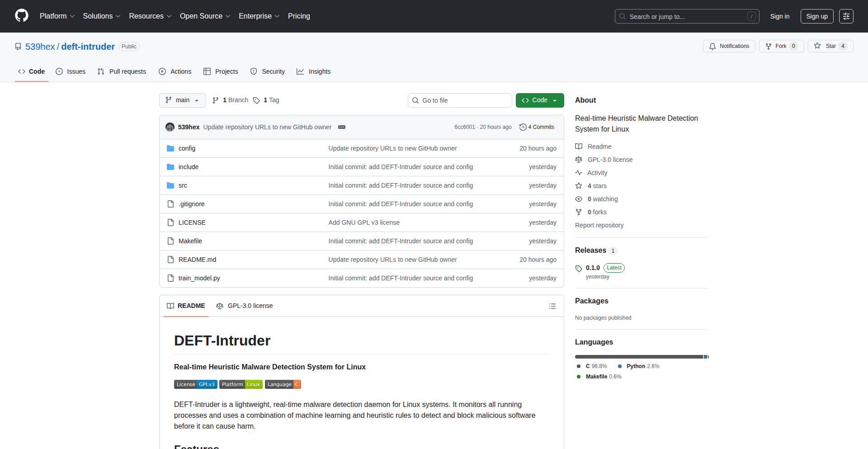
Task: Open the Security tab
Action: 267,71
